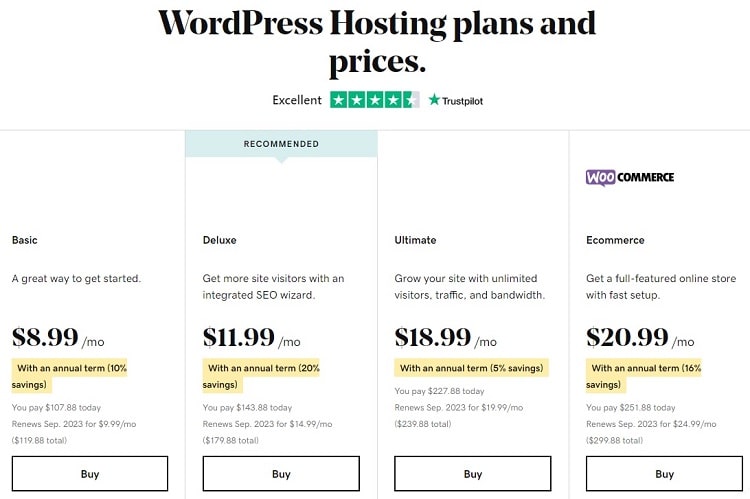
Task: Click the $11.99 /mo price
Action: coord(252,337)
